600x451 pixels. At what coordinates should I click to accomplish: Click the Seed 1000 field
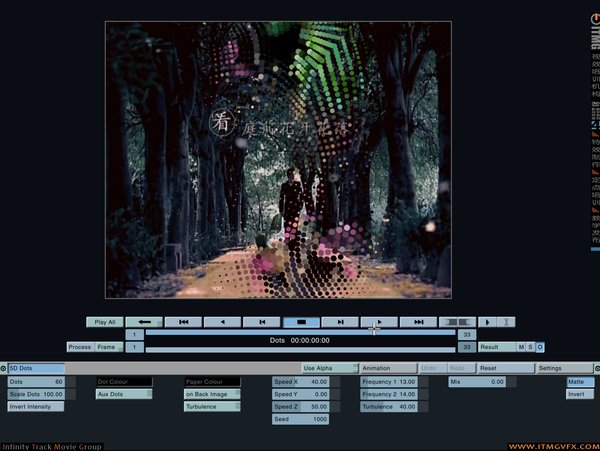pos(301,419)
